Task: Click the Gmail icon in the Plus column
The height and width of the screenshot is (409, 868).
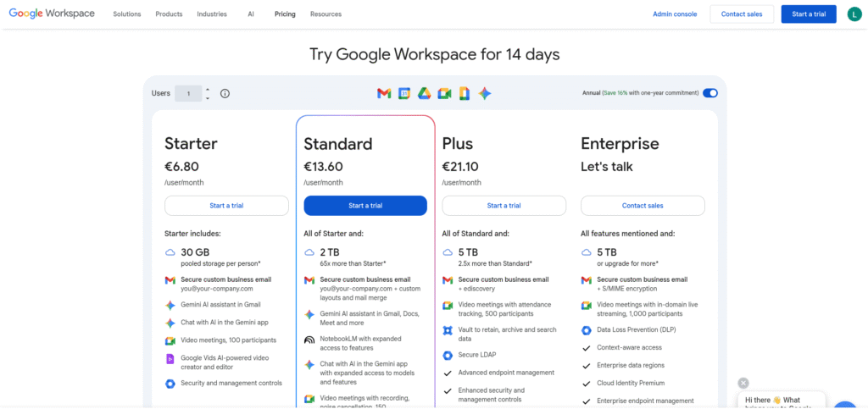Action: [448, 280]
